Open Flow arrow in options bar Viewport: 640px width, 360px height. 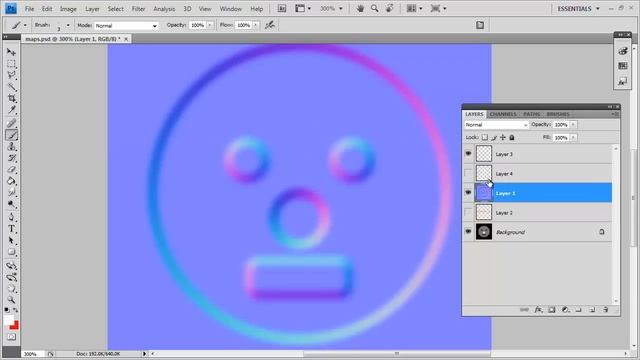(256, 25)
